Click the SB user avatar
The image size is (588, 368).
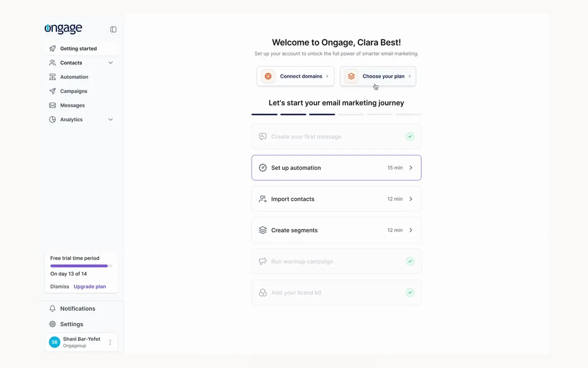(x=54, y=342)
